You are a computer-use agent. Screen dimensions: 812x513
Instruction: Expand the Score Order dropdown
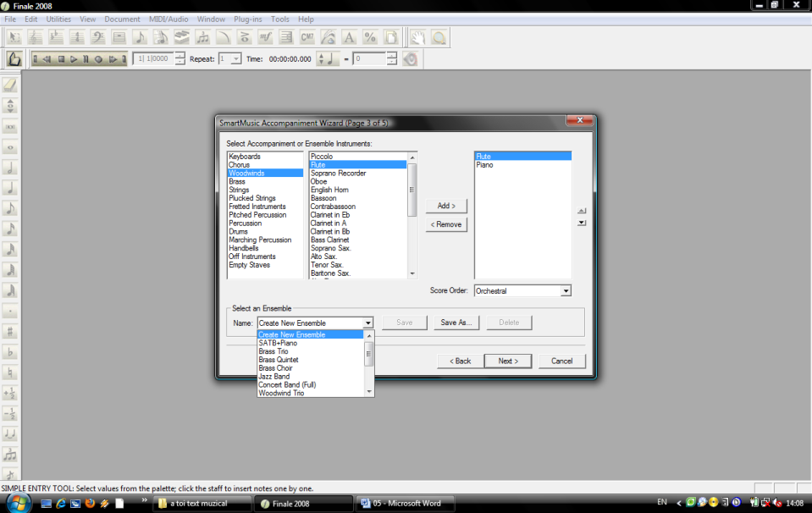click(x=566, y=291)
